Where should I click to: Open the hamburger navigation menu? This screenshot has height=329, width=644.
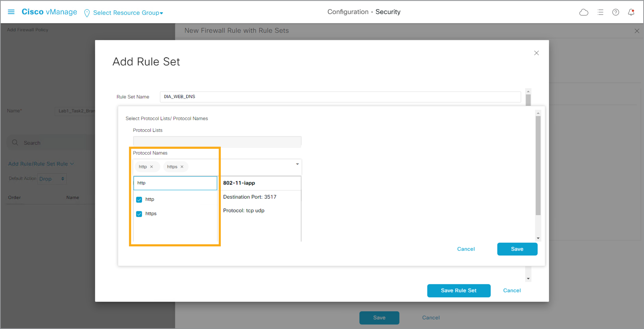pyautogui.click(x=11, y=12)
